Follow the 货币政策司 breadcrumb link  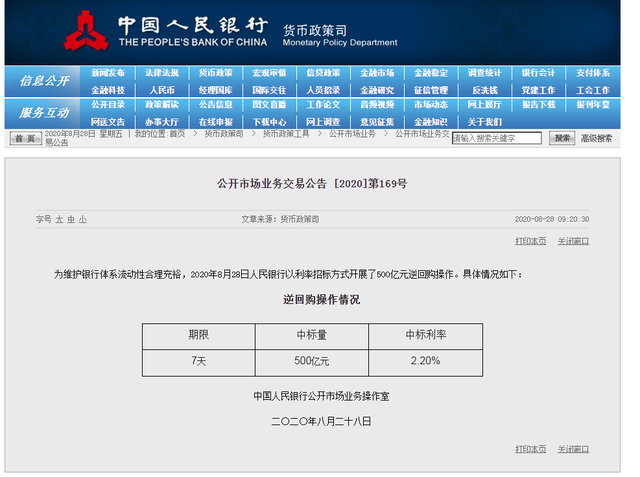click(224, 134)
